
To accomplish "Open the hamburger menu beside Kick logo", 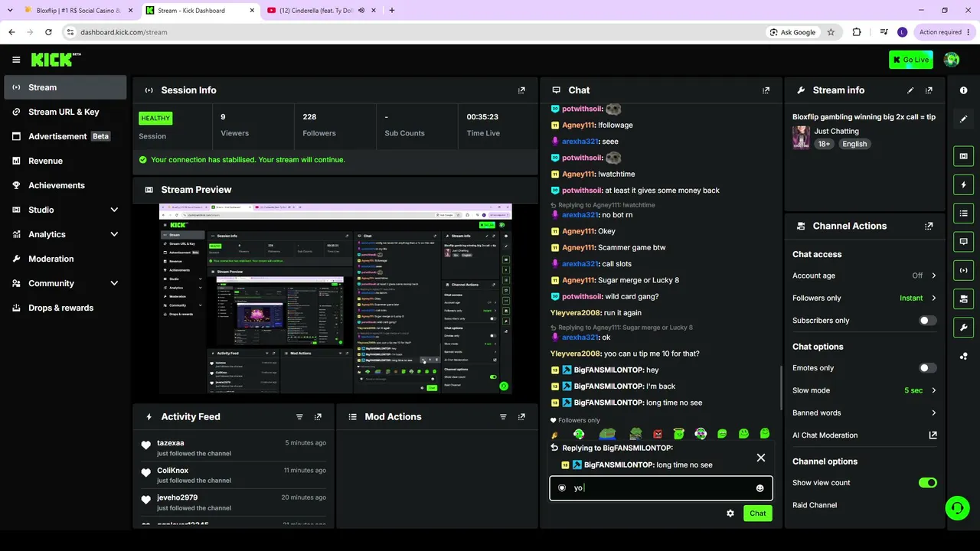I will pos(16,60).
